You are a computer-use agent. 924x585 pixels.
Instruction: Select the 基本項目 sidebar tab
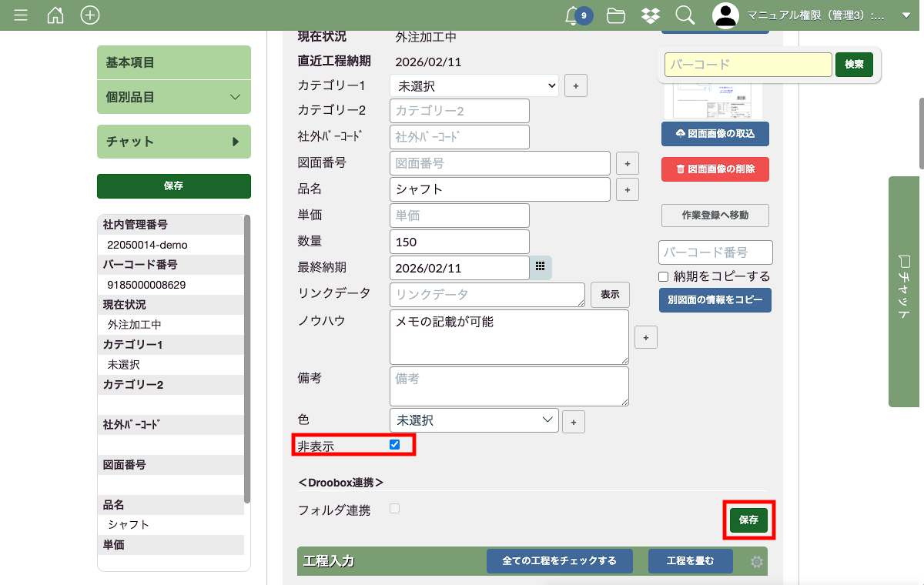point(174,62)
